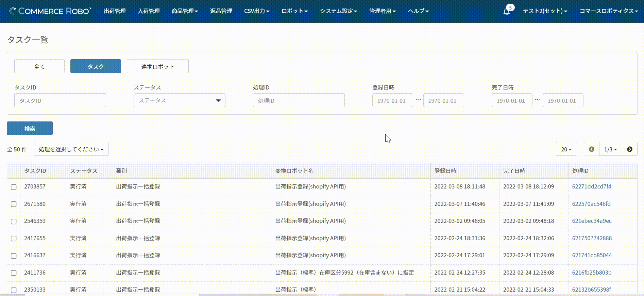Open the ステータス dropdown filter
The height and width of the screenshot is (296, 644).
coord(180,100)
